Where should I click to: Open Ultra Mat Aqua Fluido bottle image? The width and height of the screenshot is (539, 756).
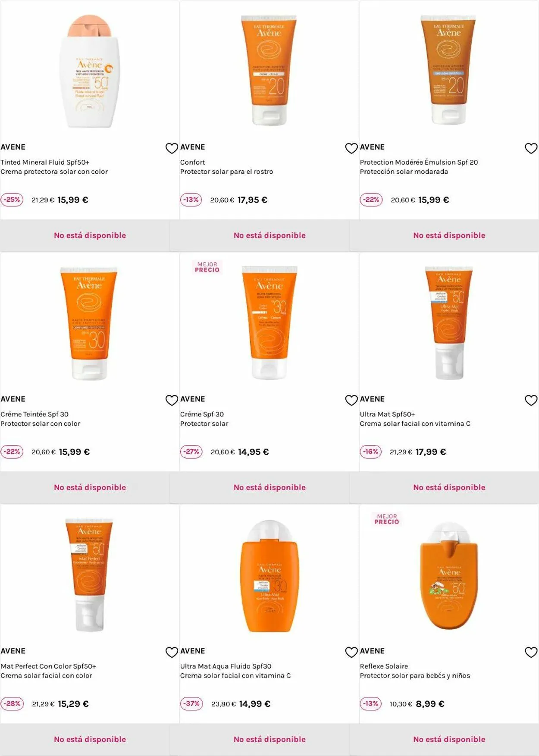click(269, 576)
